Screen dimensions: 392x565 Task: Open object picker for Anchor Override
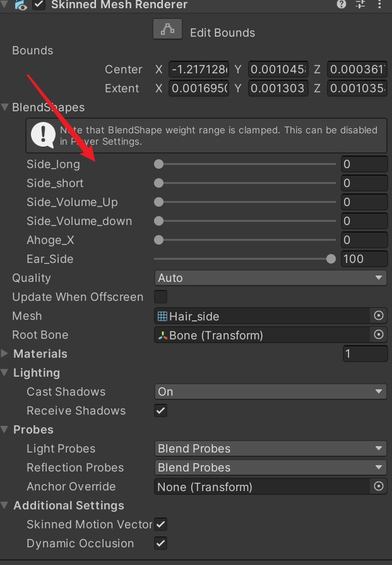[379, 487]
